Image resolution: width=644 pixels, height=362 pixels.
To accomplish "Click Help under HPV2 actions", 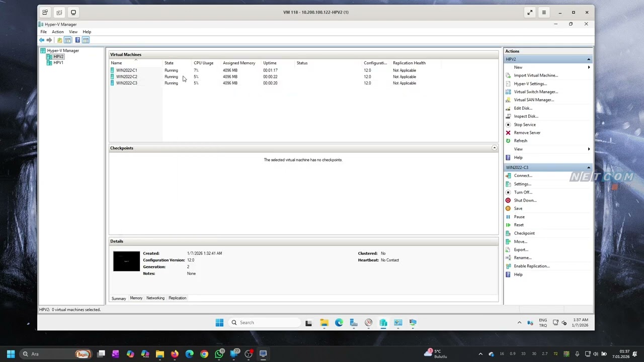I will tap(518, 157).
